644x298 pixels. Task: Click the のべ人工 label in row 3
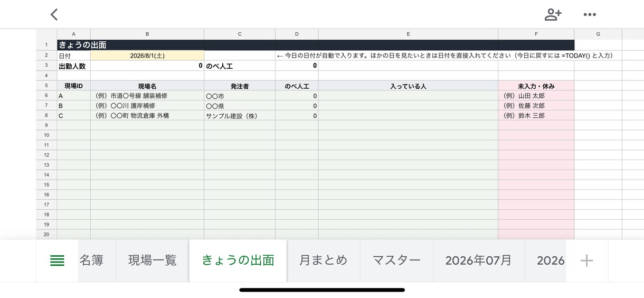click(240, 66)
